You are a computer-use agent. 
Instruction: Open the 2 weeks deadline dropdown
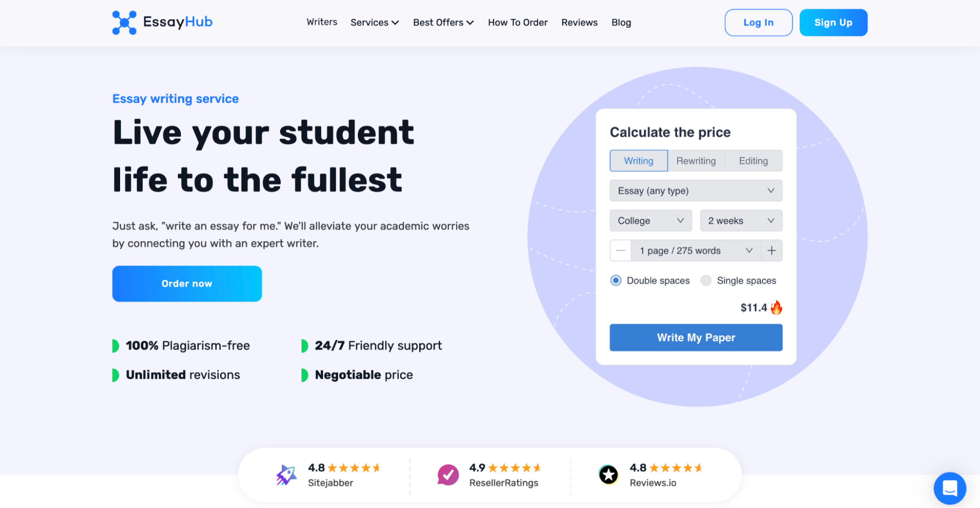pos(741,221)
